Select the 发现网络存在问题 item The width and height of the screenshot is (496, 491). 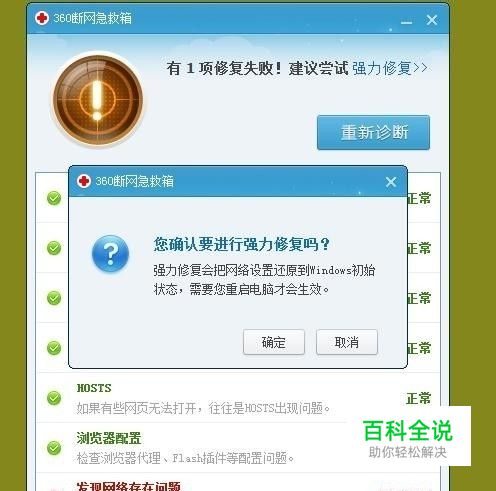point(129,486)
